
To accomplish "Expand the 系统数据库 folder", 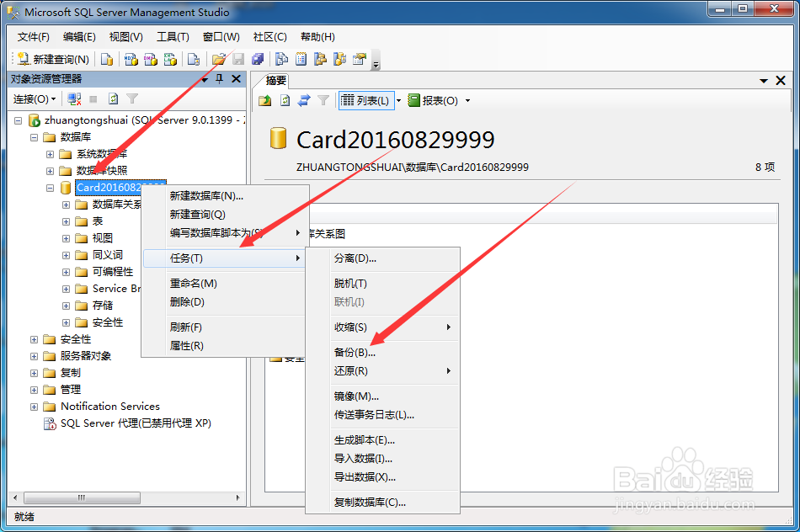I will point(50,154).
